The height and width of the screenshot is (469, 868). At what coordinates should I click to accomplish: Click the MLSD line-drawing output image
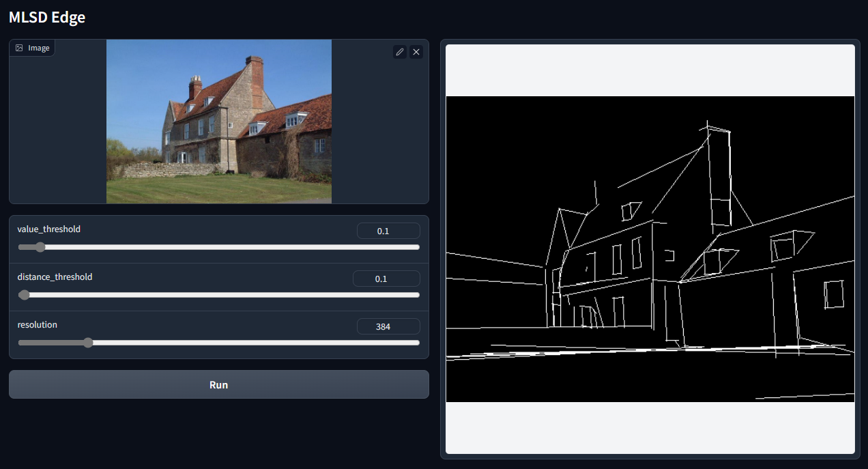[650, 249]
